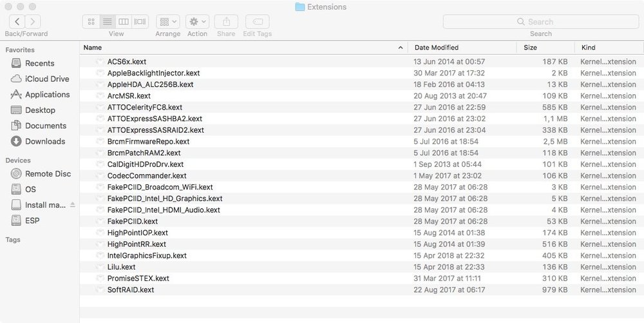Click the Lilu.kext file icon

(x=100, y=267)
